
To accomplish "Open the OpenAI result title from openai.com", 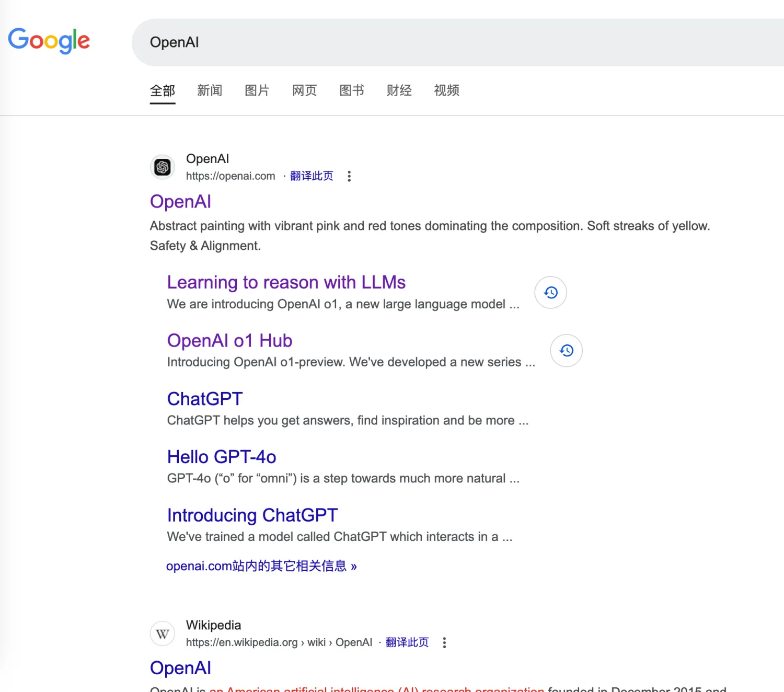I will click(x=180, y=202).
